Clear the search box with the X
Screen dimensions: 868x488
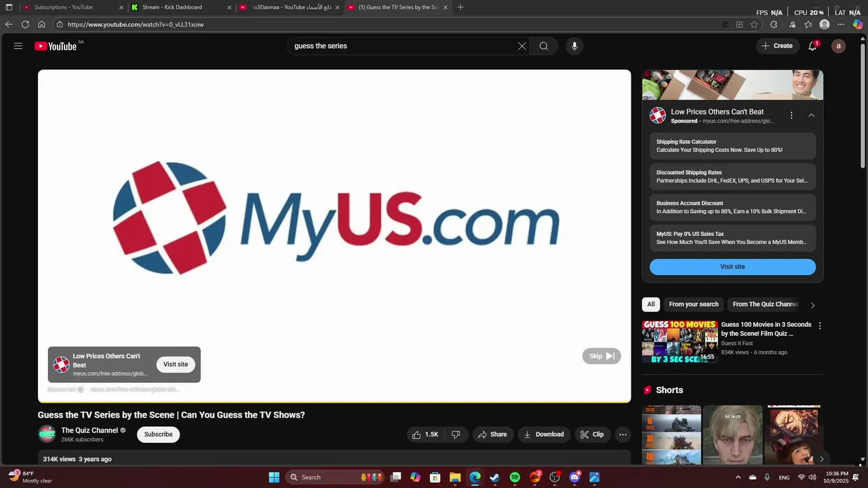522,46
